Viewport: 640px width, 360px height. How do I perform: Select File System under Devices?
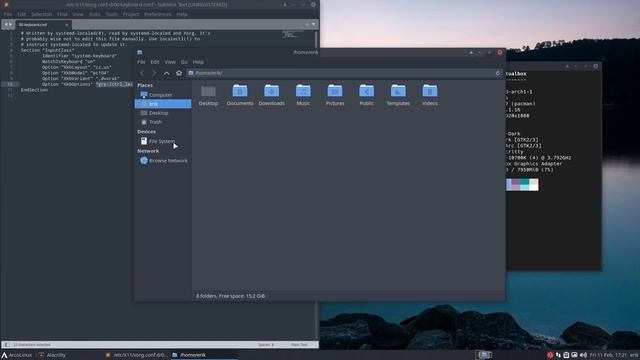pyautogui.click(x=163, y=141)
